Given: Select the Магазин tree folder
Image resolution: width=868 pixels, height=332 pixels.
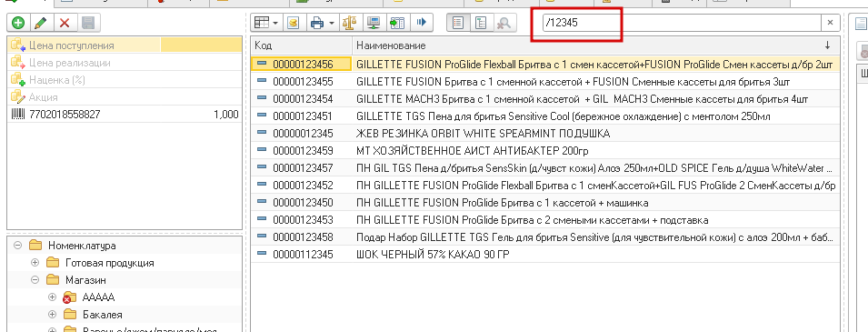Looking at the screenshot, I should [x=85, y=280].
